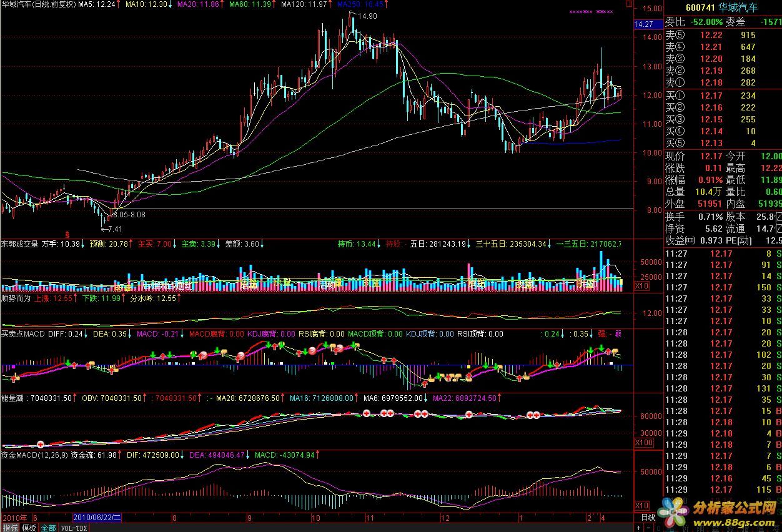The width and height of the screenshot is (782, 532).
Task: Click the 卖③ price 12.20
Action: pos(711,59)
